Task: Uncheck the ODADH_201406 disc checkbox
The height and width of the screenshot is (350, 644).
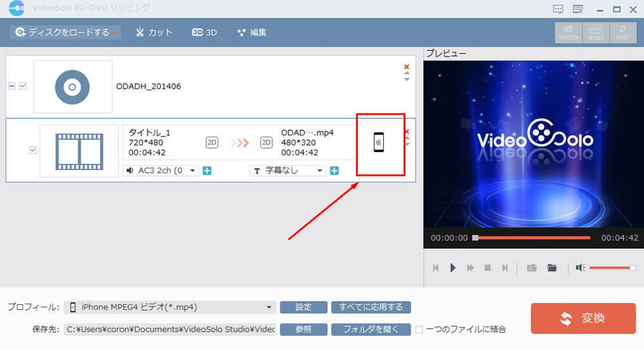Action: click(23, 86)
